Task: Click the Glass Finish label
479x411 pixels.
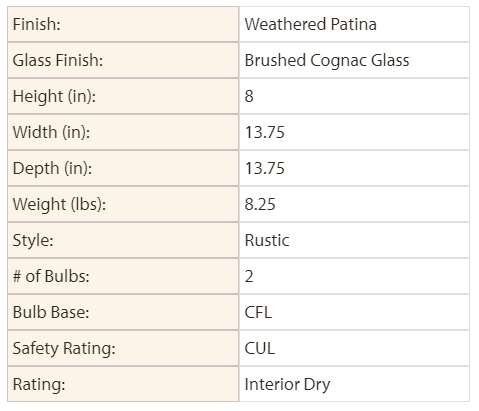Action: point(58,60)
